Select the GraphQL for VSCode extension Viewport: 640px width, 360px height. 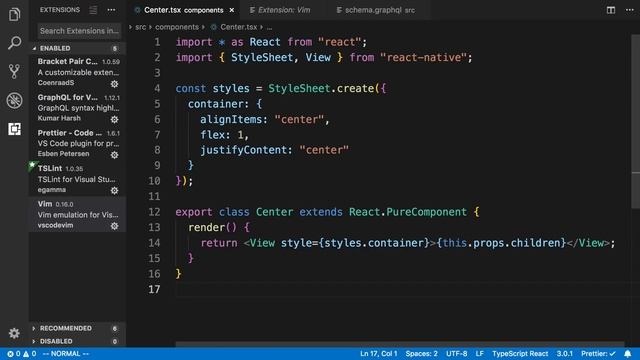[78, 108]
